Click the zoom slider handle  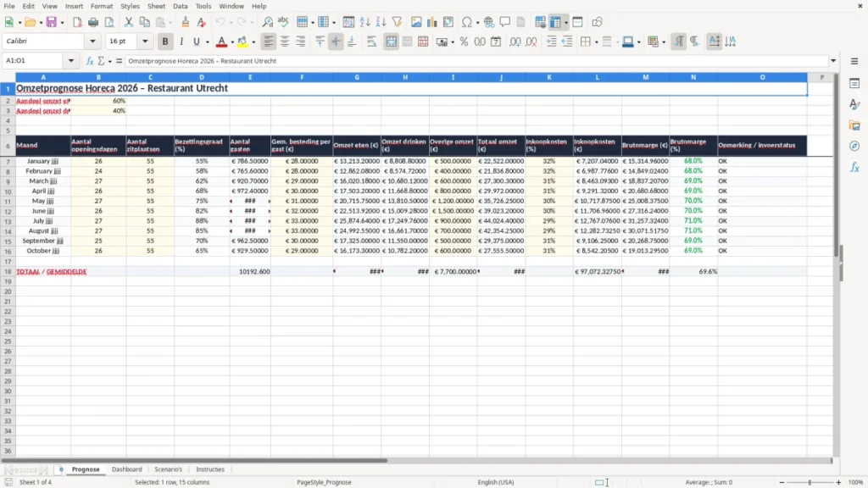point(810,482)
